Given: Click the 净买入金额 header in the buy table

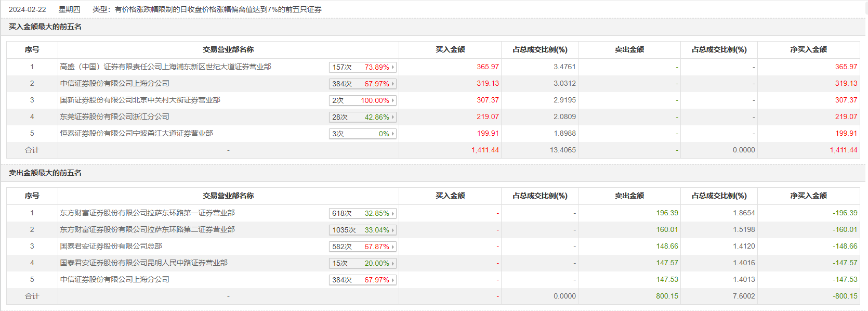Looking at the screenshot, I should tap(808, 49).
